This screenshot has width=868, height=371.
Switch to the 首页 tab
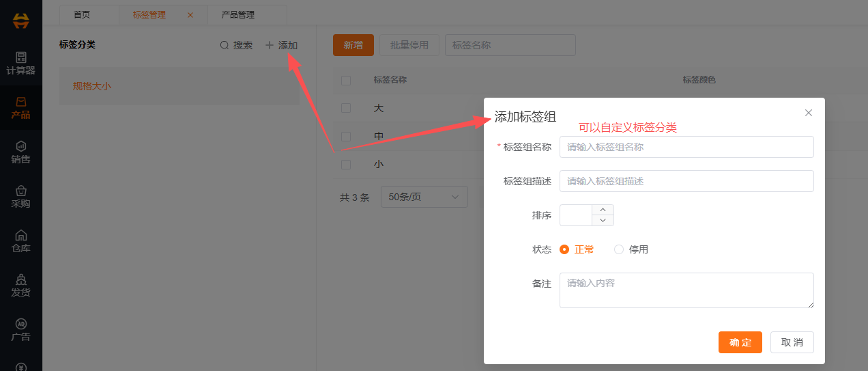[82, 14]
